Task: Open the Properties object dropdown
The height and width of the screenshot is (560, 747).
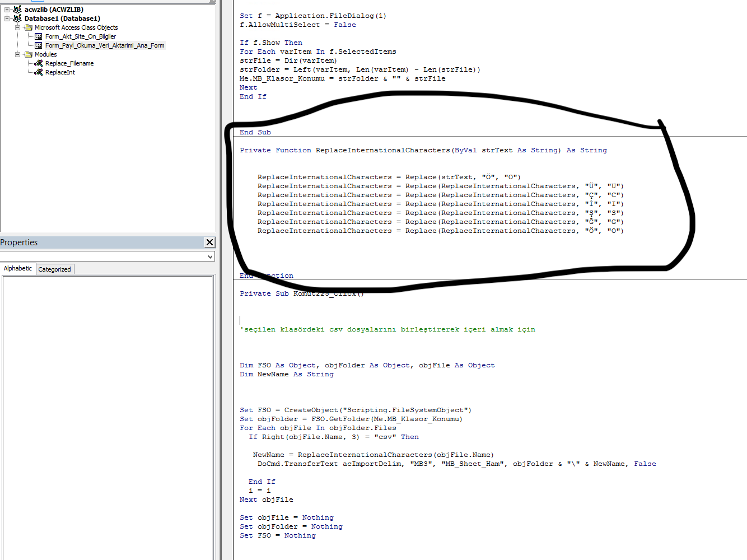Action: click(x=210, y=256)
